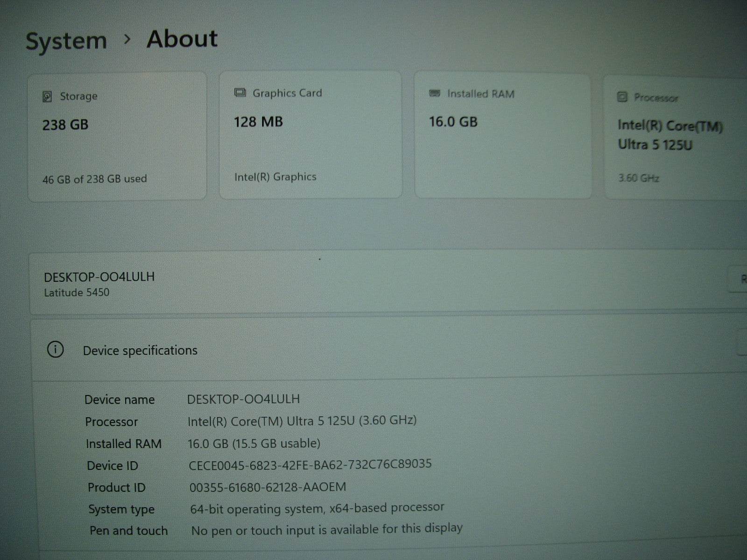Click the breadcrumb chevron after System
Image resolution: width=747 pixels, height=560 pixels.
[x=127, y=40]
